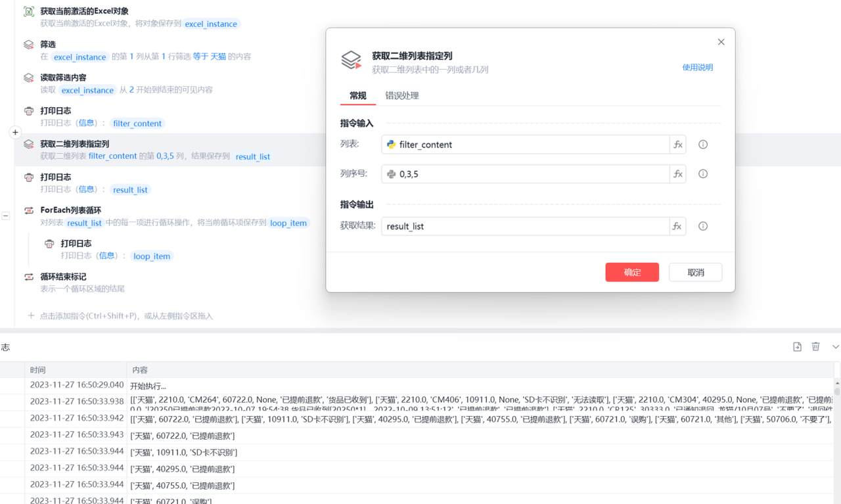Click 点击添加指令 to add a command
841x504 pixels.
[x=120, y=316]
